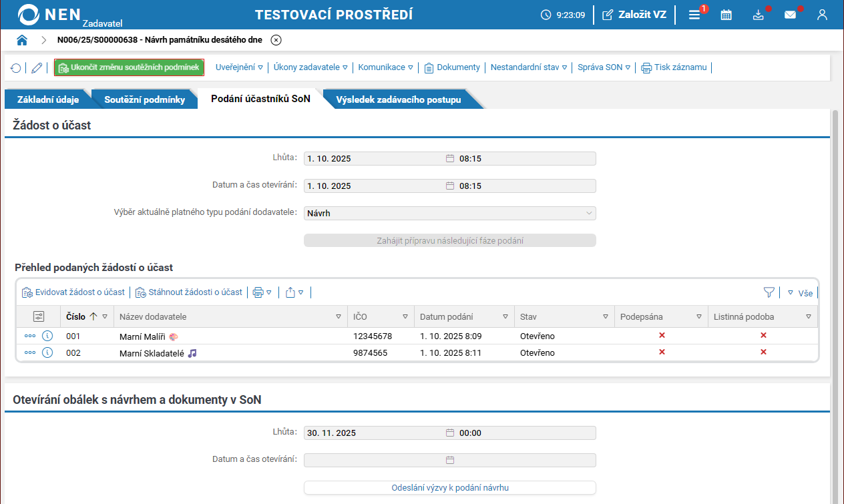The image size is (844, 504).
Task: Switch to Základní údaje tab
Action: pos(48,99)
